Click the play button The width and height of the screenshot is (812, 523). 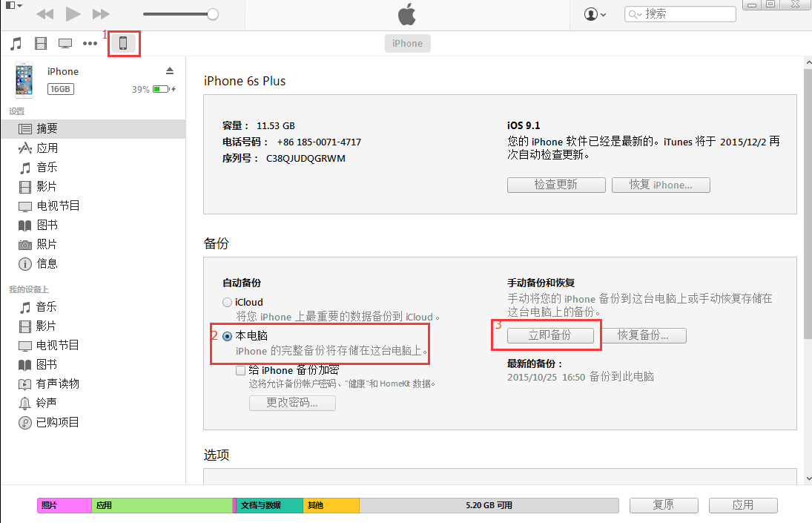click(73, 14)
